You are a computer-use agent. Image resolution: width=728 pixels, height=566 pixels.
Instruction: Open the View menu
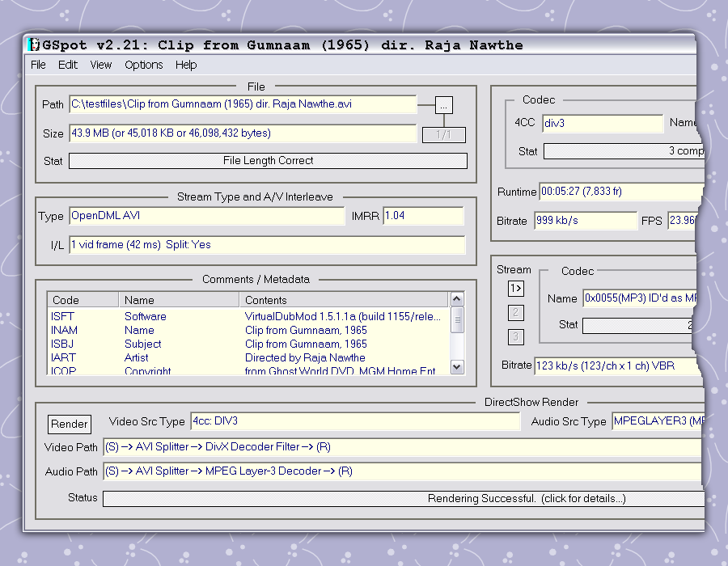point(101,65)
